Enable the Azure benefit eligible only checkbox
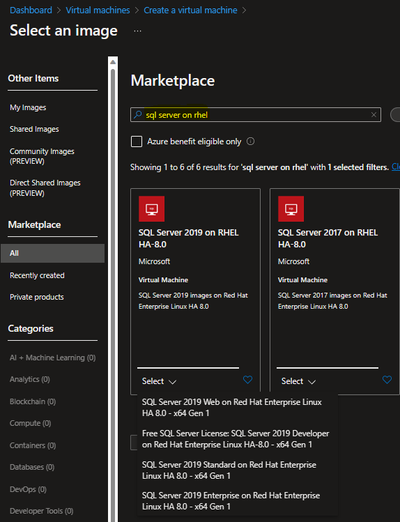This screenshot has height=522, width=400. [136, 141]
